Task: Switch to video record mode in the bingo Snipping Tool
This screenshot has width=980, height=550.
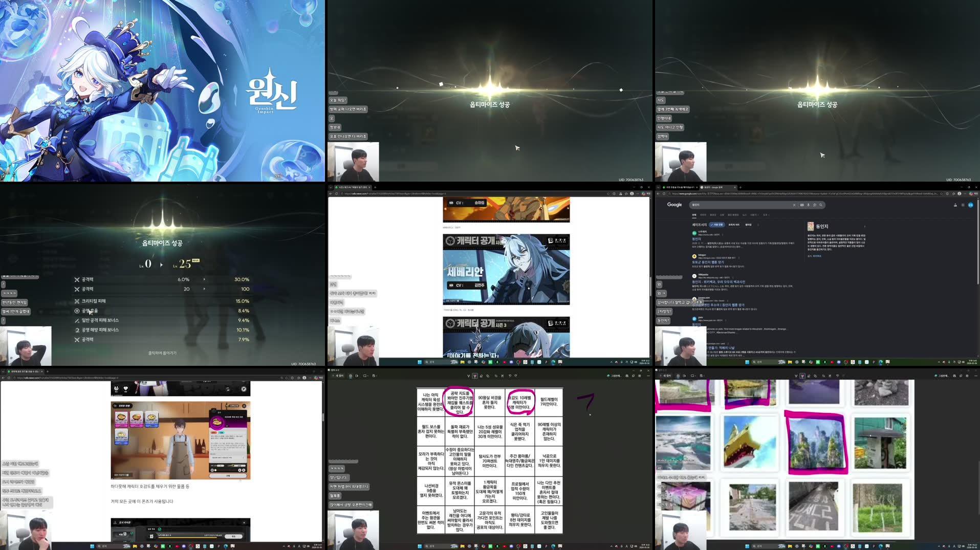Action: point(357,376)
